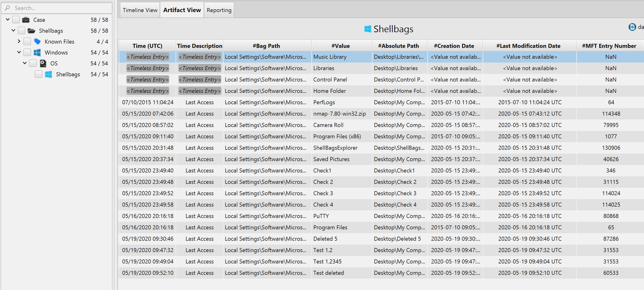Click the Windows logo icon in tree
Screen dimensions: 644x290
(37, 53)
